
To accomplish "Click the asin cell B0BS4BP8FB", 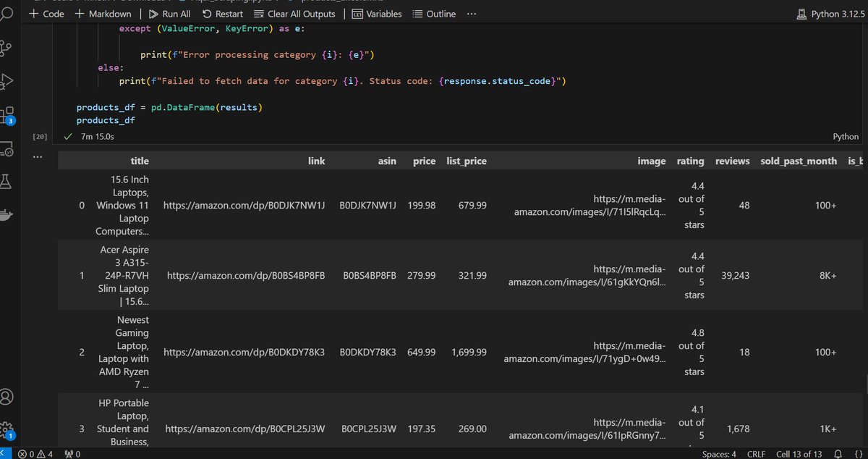I will coord(370,275).
